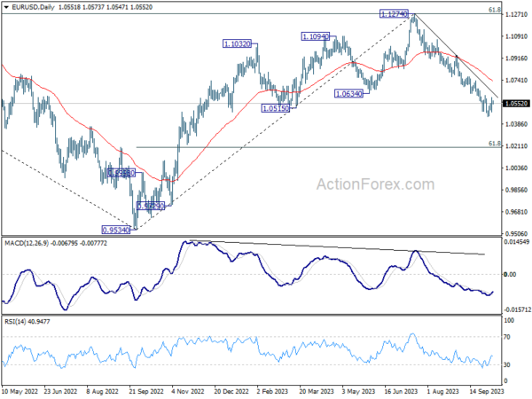Click the 0.95340 low price label
532x399 pixels.
pos(116,230)
